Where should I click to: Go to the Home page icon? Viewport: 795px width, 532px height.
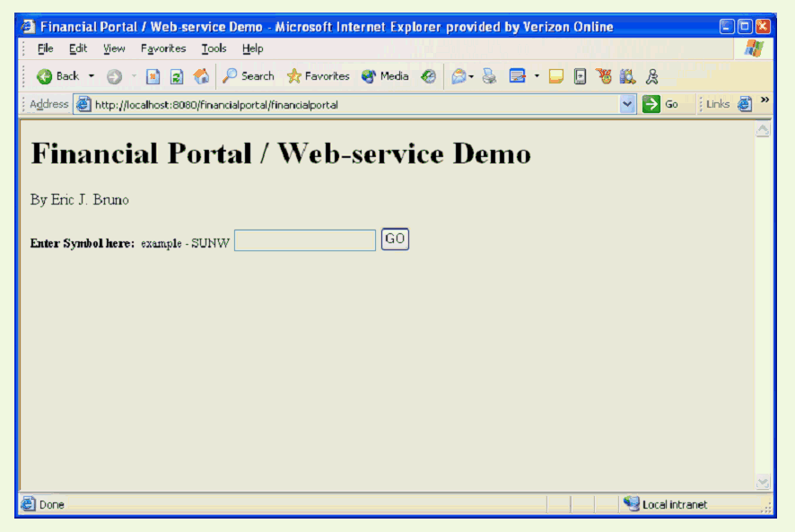pyautogui.click(x=201, y=76)
